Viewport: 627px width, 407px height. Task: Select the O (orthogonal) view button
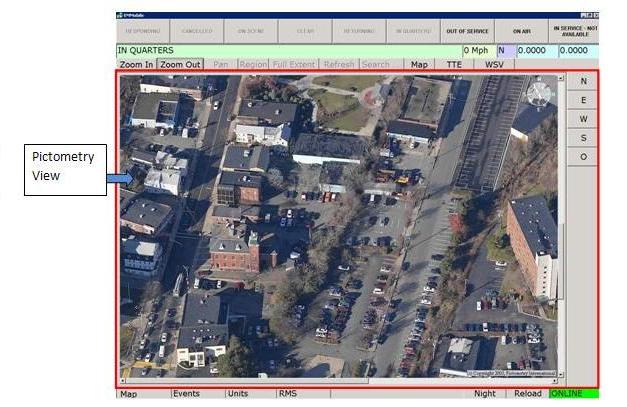pyautogui.click(x=583, y=157)
